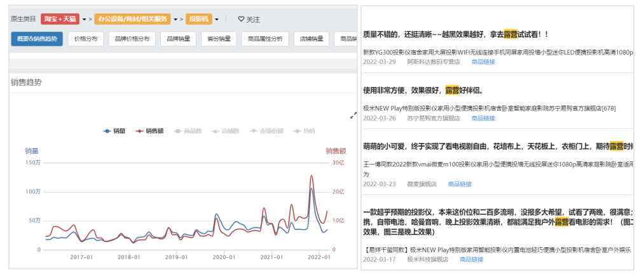Screen dimensions: 644x277
Task: Select the 投影机 category tag
Action: point(198,19)
